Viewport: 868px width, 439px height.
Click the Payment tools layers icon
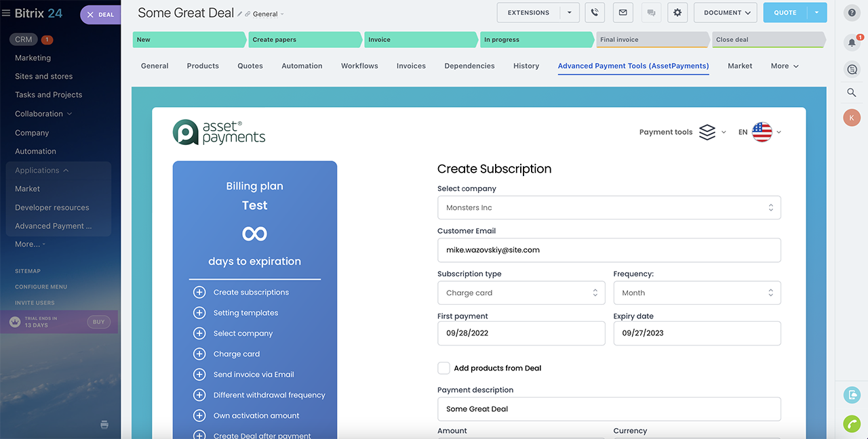click(707, 132)
